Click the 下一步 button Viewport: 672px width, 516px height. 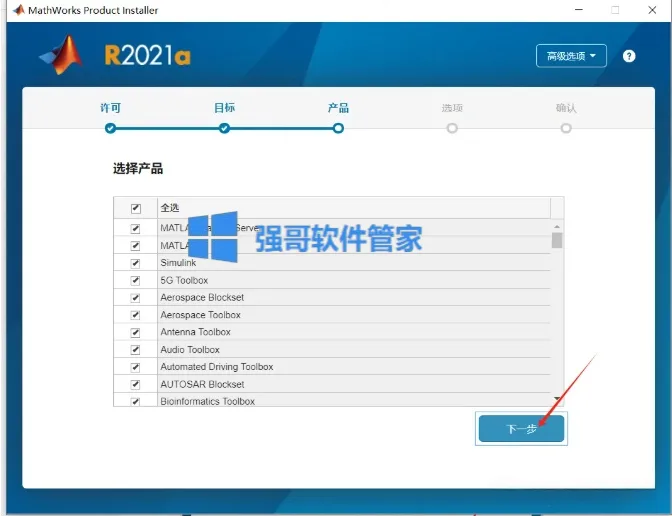coord(521,429)
